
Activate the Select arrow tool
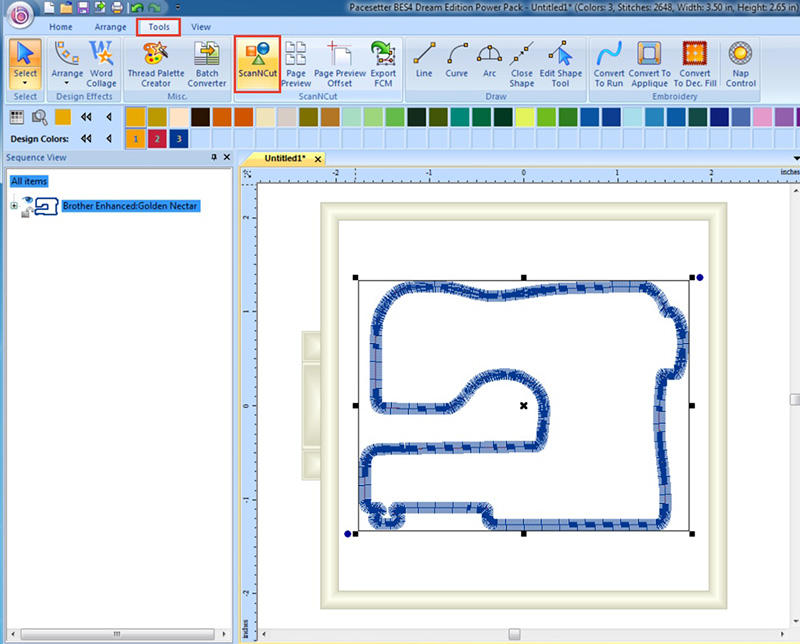click(25, 58)
